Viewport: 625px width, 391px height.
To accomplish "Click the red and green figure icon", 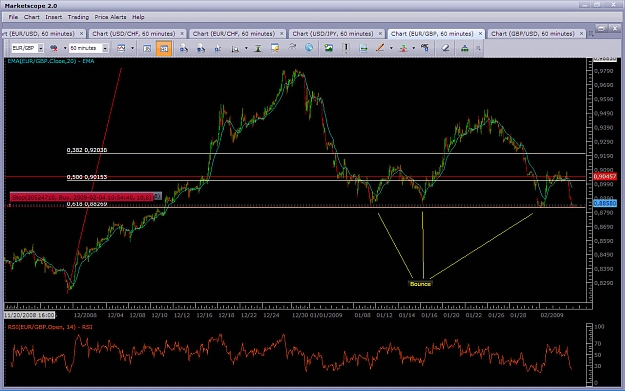I will (x=403, y=48).
